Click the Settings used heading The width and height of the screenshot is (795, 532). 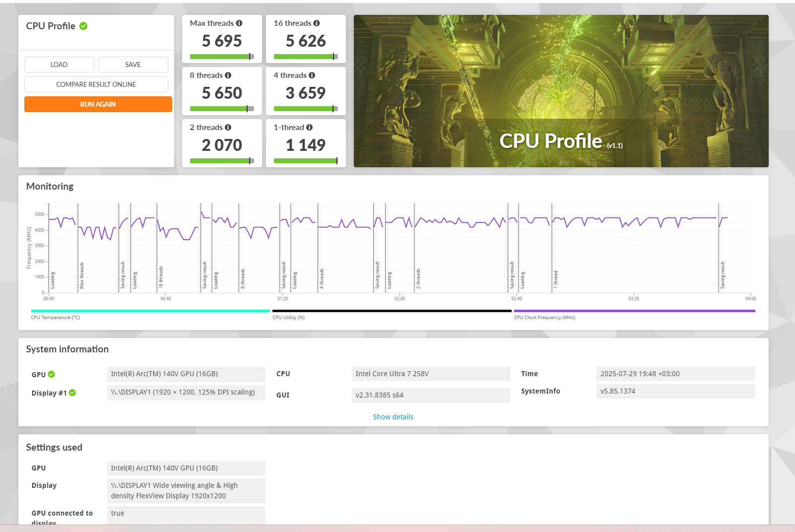54,448
